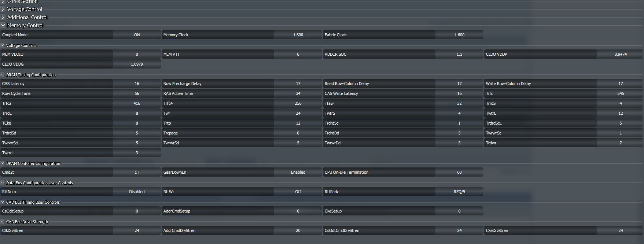Select the CkeDrvStren value field
The width and height of the screenshot is (644, 244).
pyautogui.click(x=621, y=230)
